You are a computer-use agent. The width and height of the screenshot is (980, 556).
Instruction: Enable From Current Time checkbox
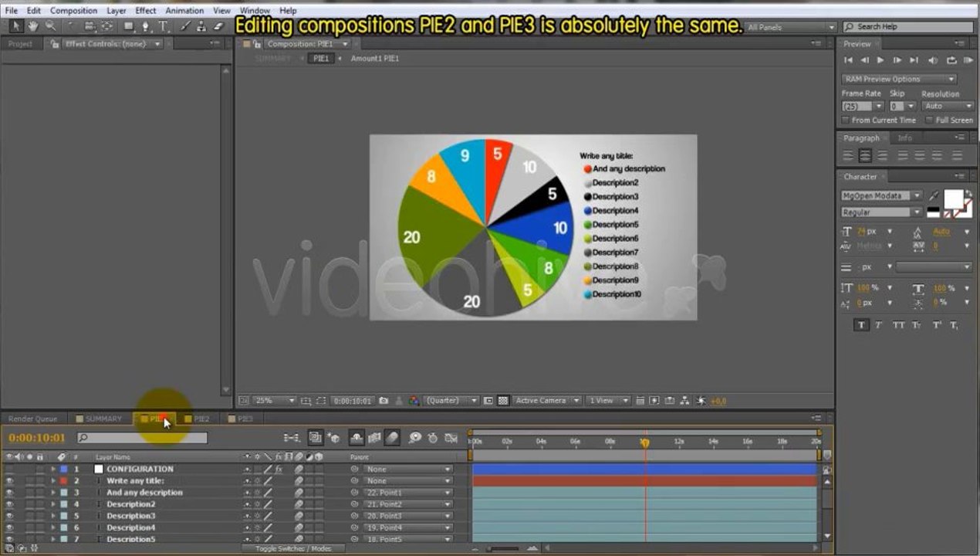coord(845,120)
